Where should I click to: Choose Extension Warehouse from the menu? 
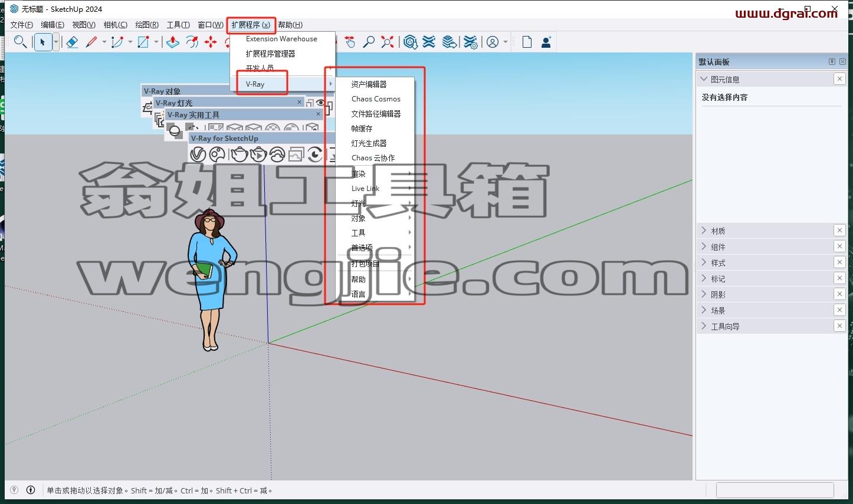point(281,39)
